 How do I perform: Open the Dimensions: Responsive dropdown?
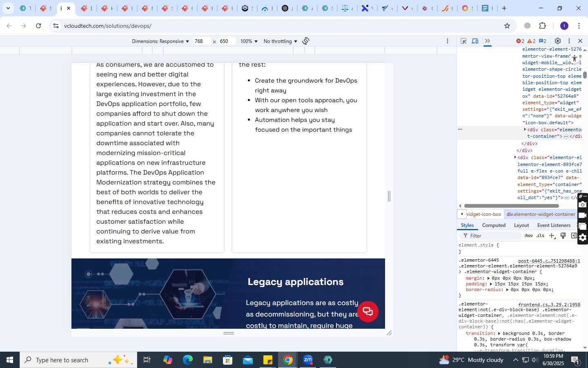(160, 41)
